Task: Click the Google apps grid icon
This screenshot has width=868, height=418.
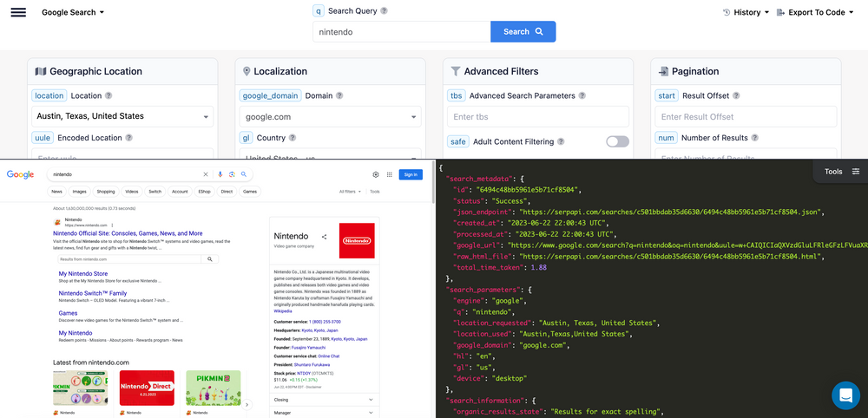Action: pyautogui.click(x=389, y=174)
